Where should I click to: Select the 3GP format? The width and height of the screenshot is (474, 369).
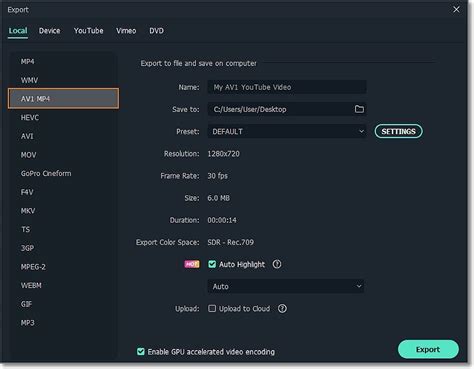pos(27,248)
